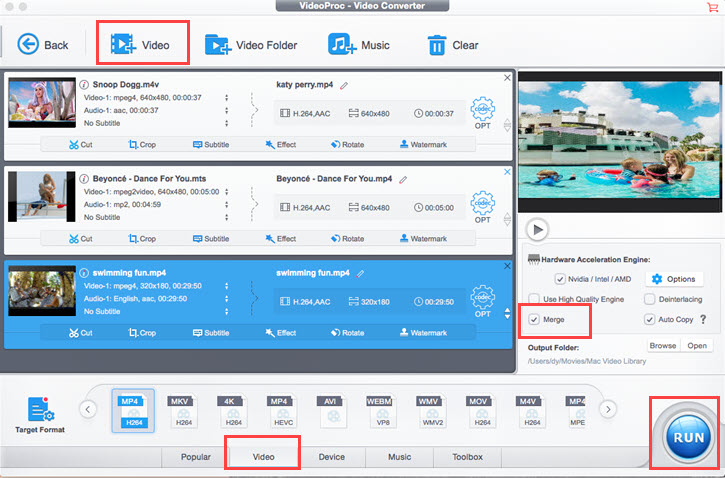Open audio track selector for swimming fun.mp4
Screen dimensions: 725x478
click(227, 299)
